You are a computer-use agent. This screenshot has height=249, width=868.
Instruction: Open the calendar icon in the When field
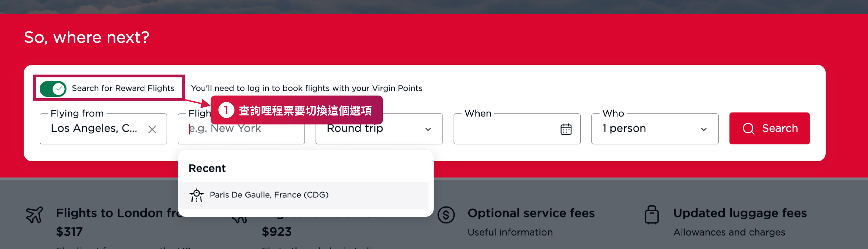[x=566, y=129]
